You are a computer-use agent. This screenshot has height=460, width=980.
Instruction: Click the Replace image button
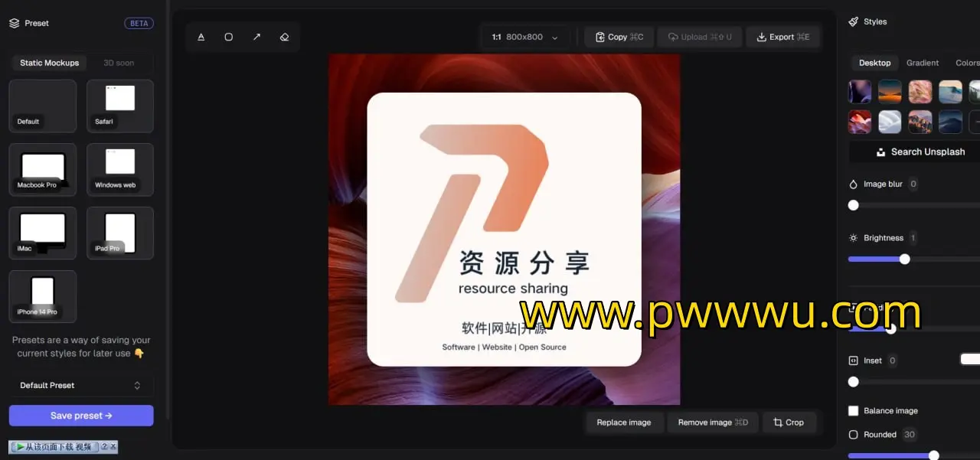[624, 422]
